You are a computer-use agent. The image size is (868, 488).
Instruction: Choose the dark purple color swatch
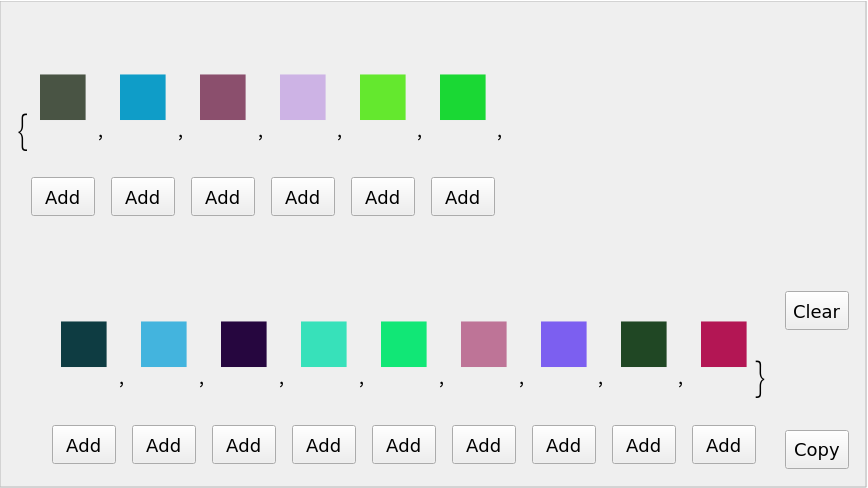pos(244,344)
